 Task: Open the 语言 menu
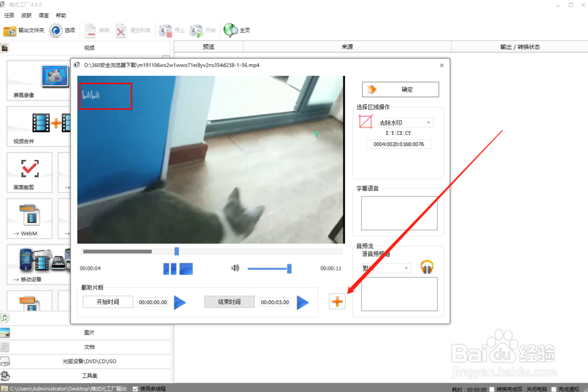[x=43, y=15]
